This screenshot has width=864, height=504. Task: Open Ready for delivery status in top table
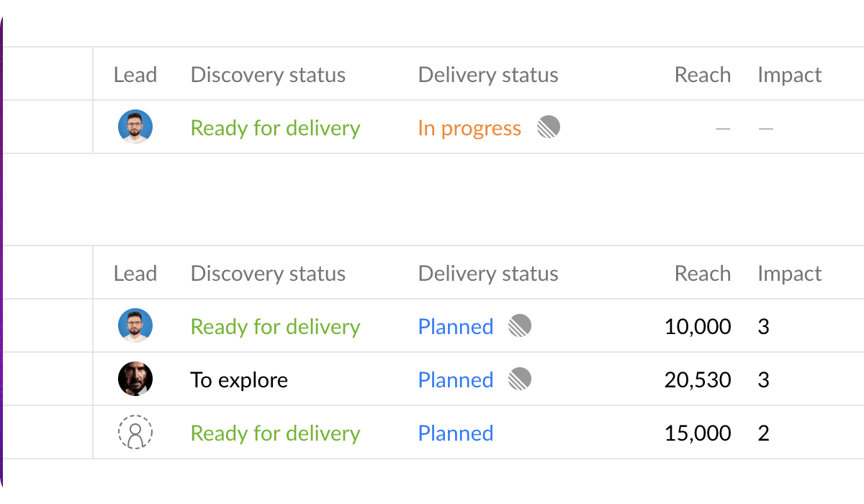point(275,128)
